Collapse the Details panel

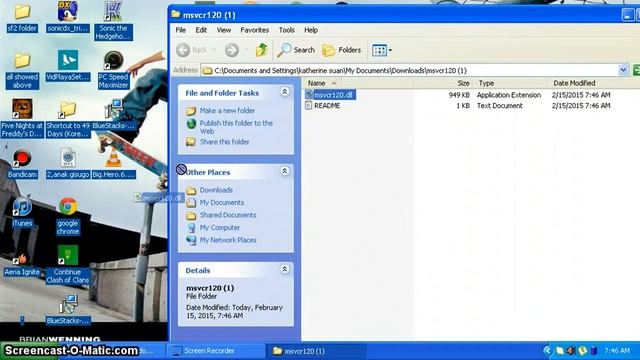[284, 269]
